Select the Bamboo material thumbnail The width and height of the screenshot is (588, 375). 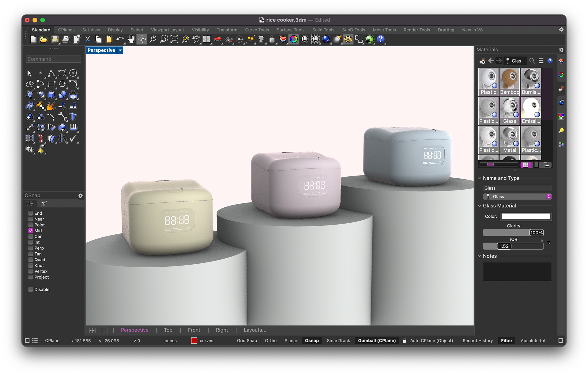(x=510, y=82)
